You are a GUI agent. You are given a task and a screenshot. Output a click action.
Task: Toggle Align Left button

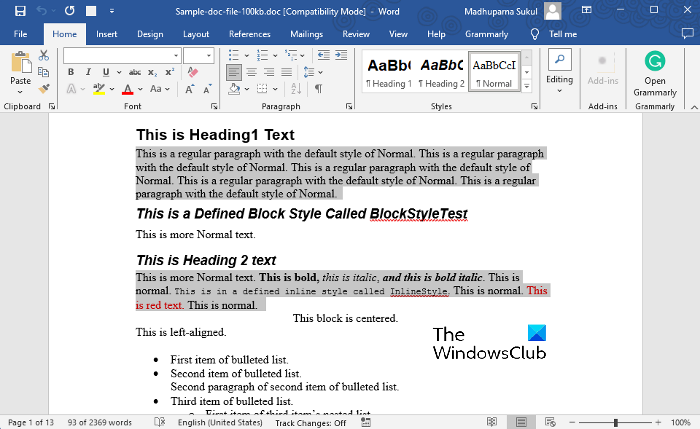234,72
